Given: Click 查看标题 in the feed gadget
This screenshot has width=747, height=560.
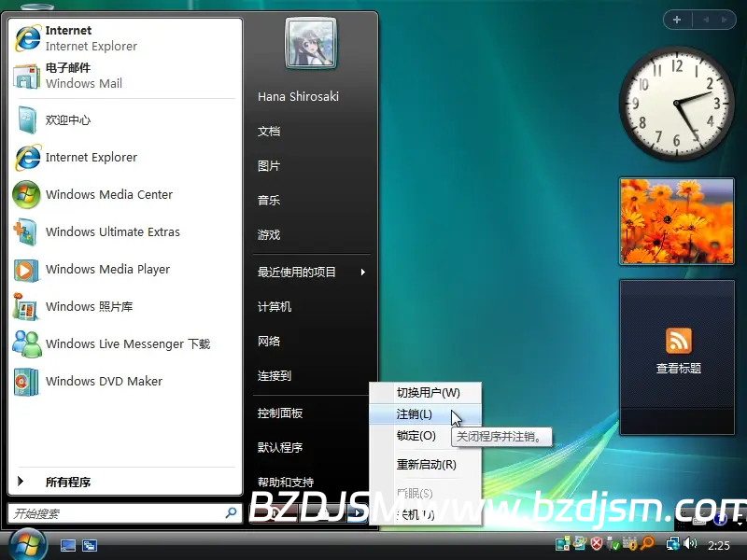Looking at the screenshot, I should tap(679, 368).
